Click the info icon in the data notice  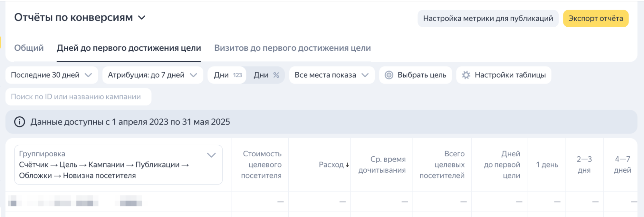[x=20, y=122]
